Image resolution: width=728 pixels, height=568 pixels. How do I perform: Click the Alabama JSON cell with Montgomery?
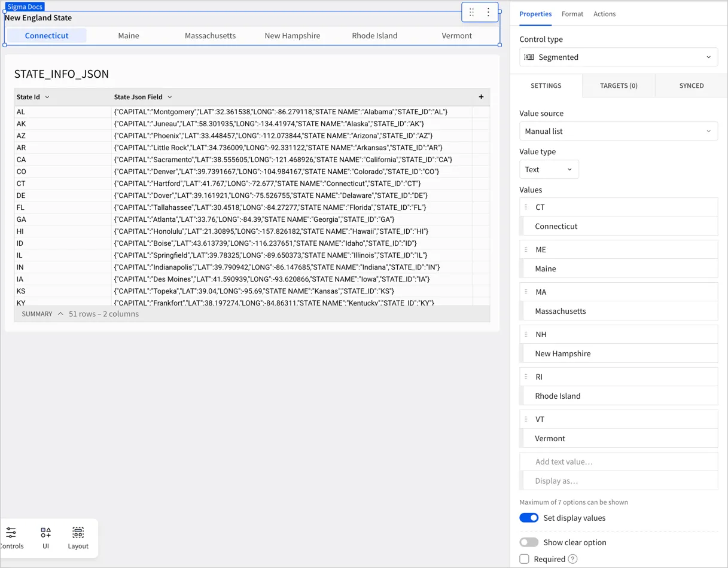(x=292, y=112)
